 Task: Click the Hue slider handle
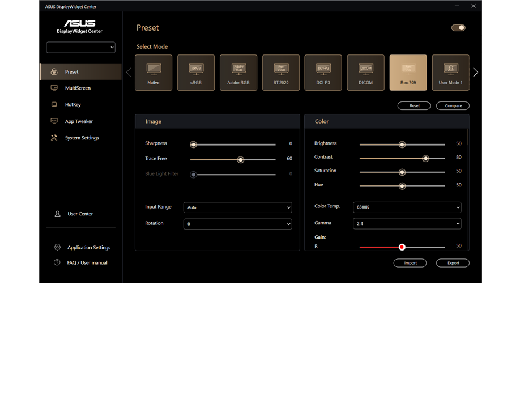click(x=402, y=186)
